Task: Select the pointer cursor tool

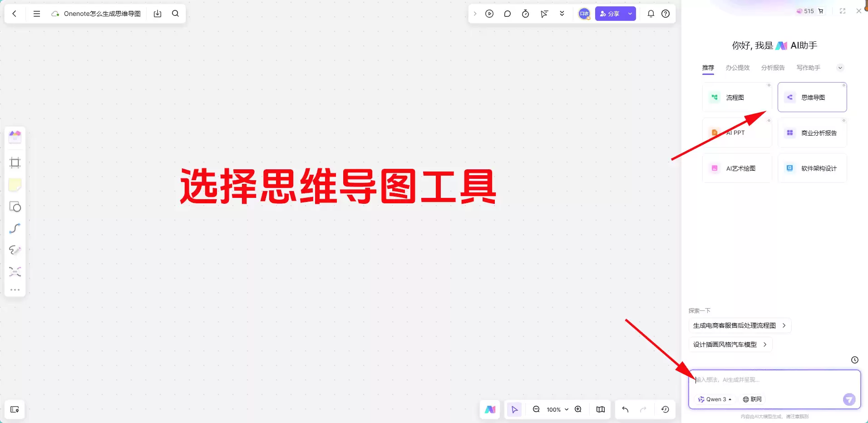Action: (514, 409)
